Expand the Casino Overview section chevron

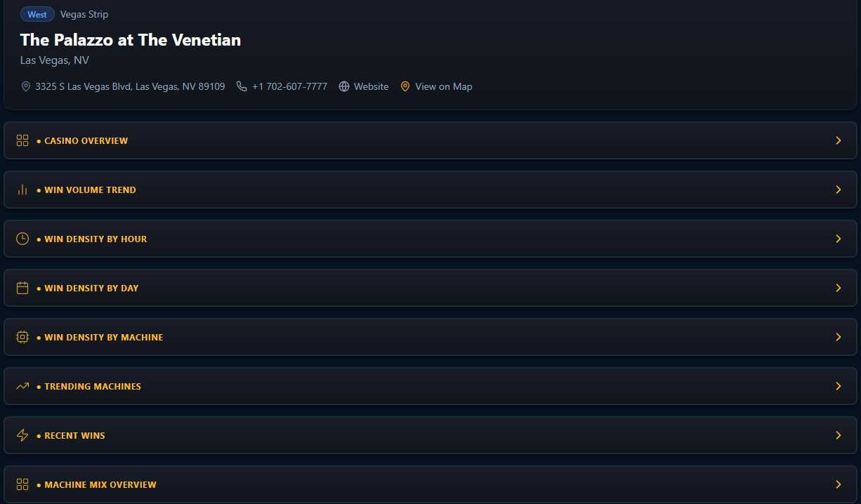(838, 140)
